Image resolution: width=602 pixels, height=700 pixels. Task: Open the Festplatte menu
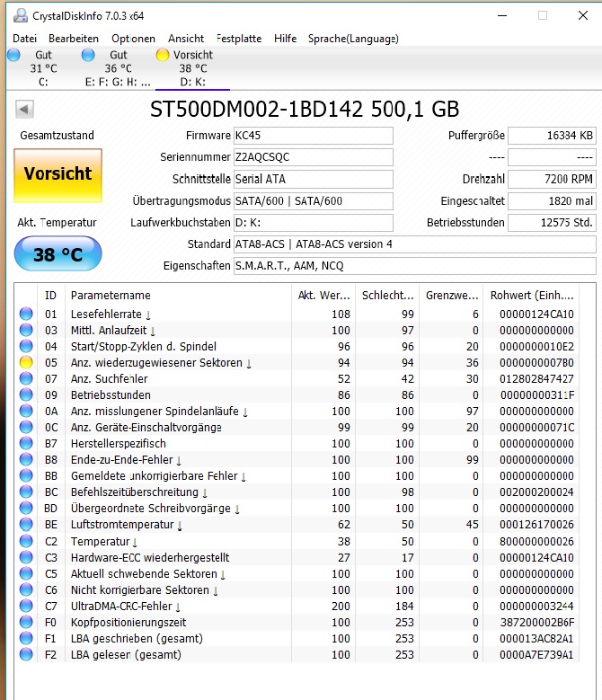click(239, 39)
